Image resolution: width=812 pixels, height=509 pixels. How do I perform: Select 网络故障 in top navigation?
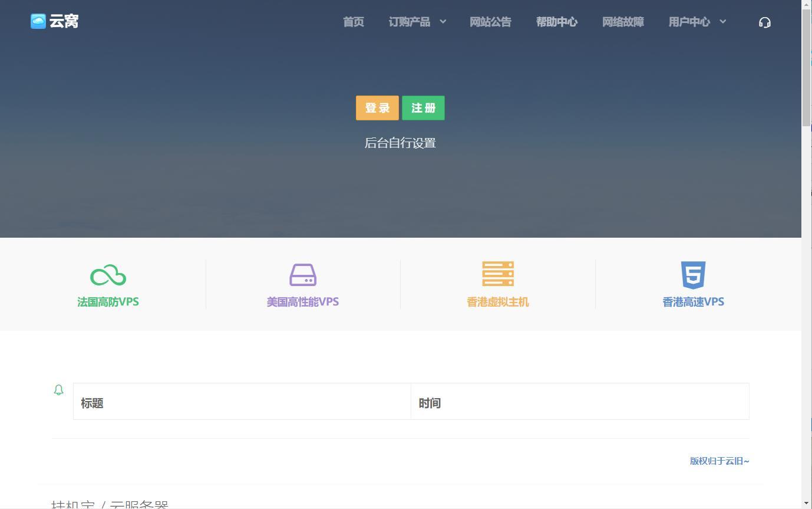tap(623, 22)
